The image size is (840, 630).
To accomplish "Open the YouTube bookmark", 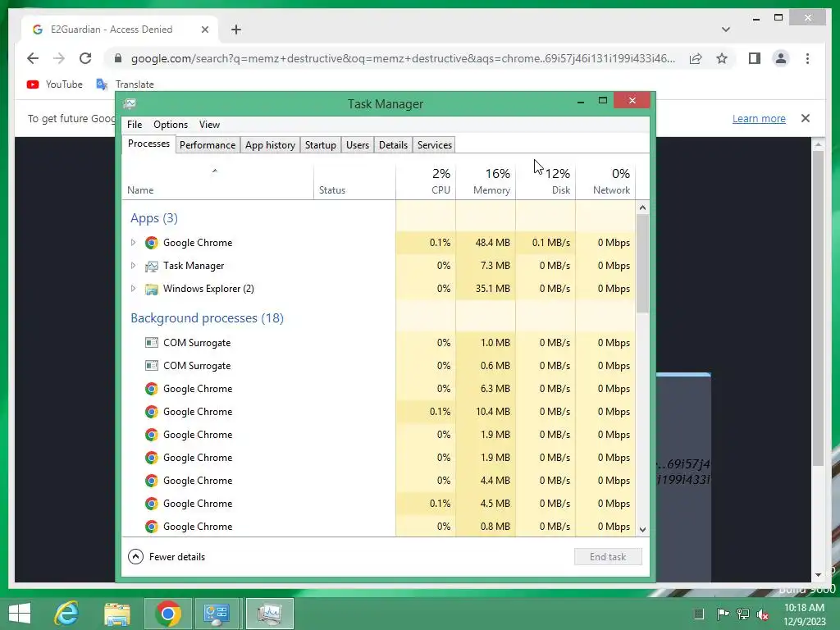I will 55,84.
